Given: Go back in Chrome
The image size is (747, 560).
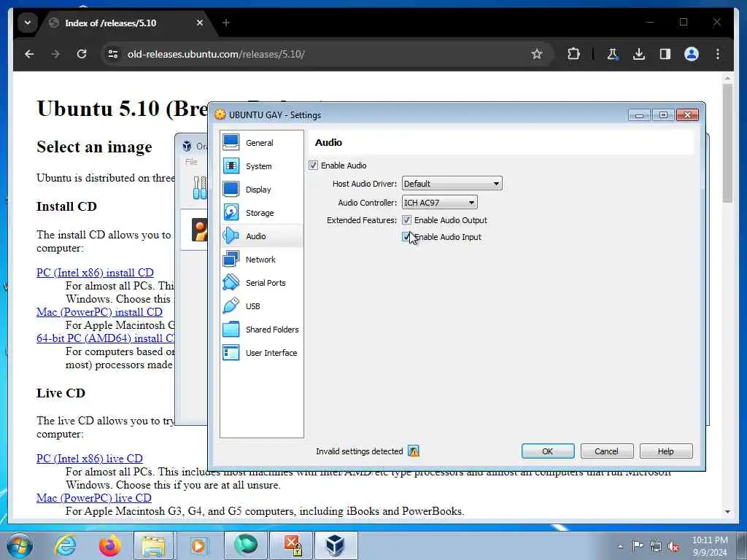Looking at the screenshot, I should 29,54.
